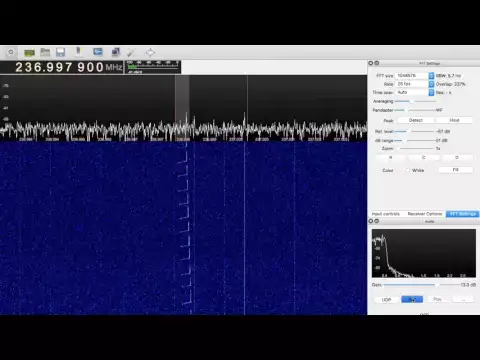Click the grey pen-like decoder icon in toolbar
Viewport: 480px width, 360px height.
(x=131, y=52)
